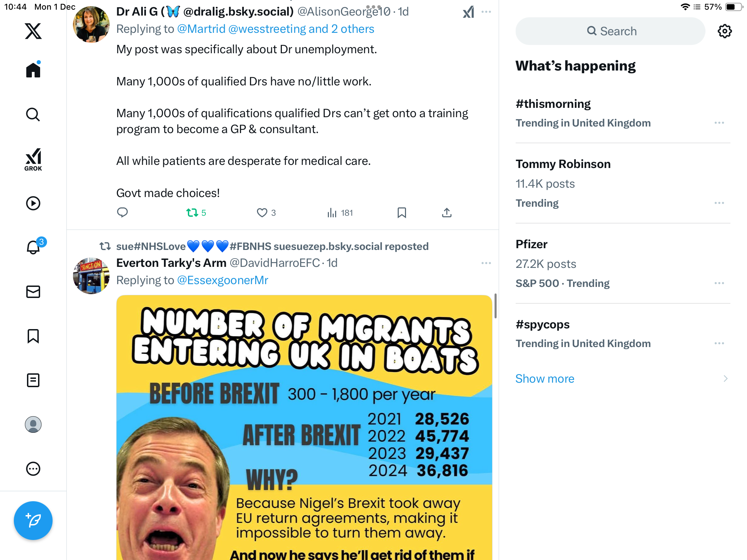747x560 pixels.
Task: Open the profile tab in sidebar
Action: point(33,424)
